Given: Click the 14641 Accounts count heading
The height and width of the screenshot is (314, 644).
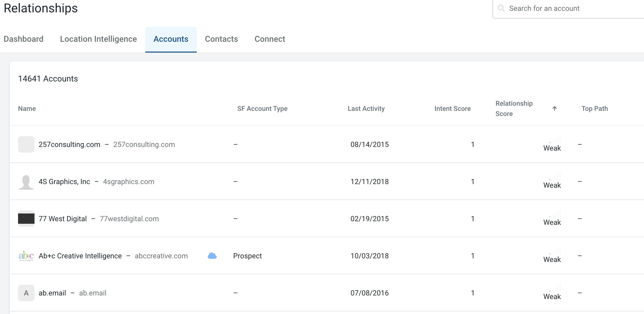Looking at the screenshot, I should (48, 79).
